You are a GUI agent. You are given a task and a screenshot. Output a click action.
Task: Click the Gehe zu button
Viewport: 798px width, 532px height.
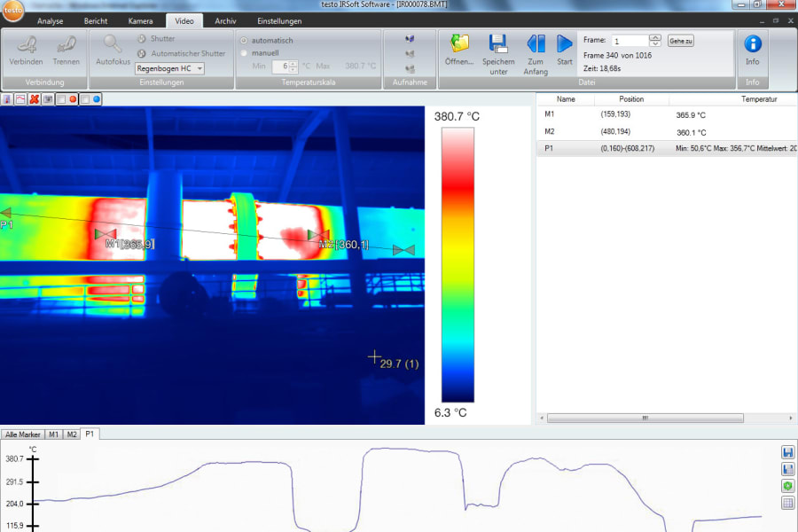coord(681,41)
